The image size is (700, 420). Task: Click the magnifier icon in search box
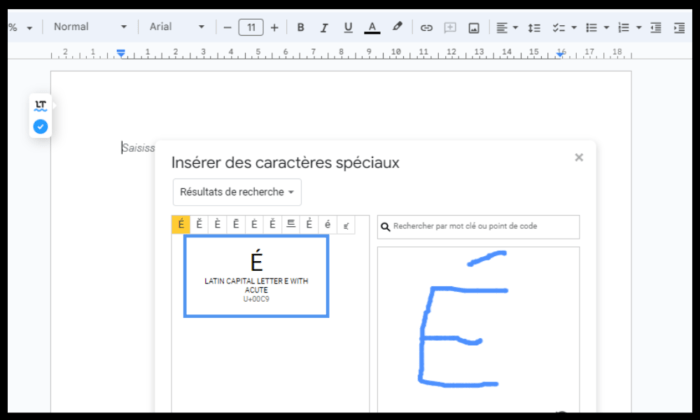(385, 227)
